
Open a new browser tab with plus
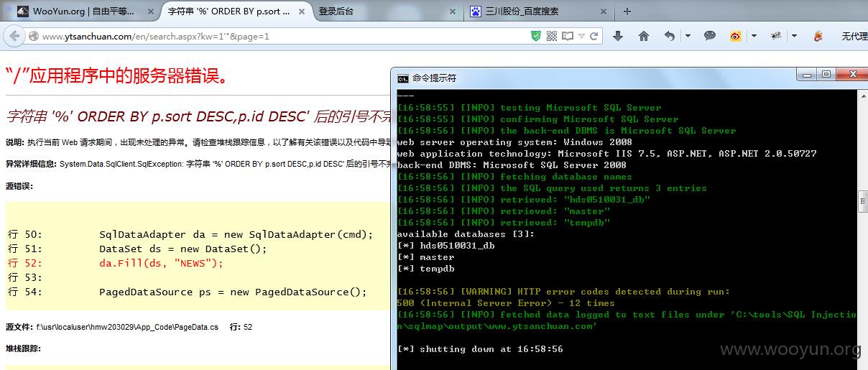click(x=627, y=11)
